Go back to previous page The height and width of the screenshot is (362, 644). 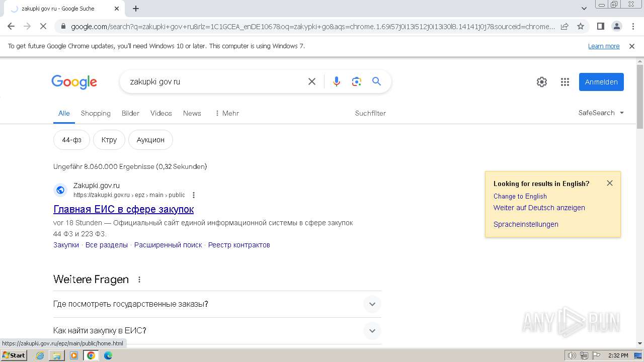pos(11,26)
